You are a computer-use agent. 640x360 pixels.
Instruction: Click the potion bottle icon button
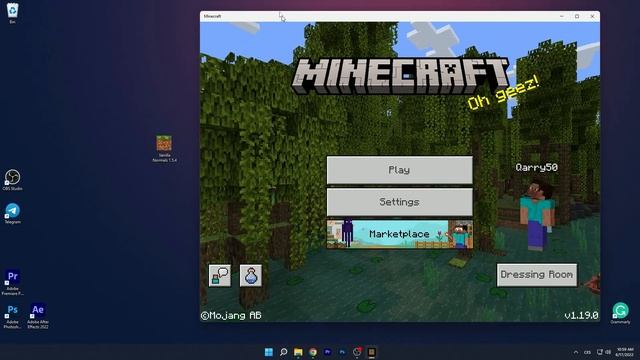click(x=251, y=276)
